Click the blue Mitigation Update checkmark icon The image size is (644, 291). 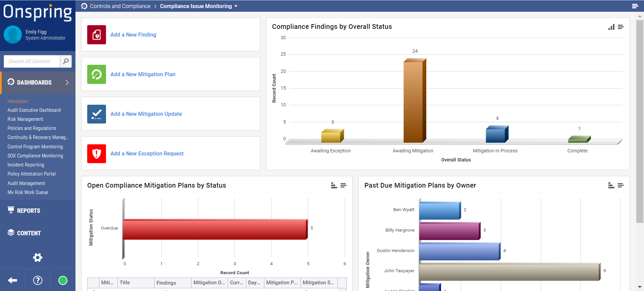coord(97,114)
